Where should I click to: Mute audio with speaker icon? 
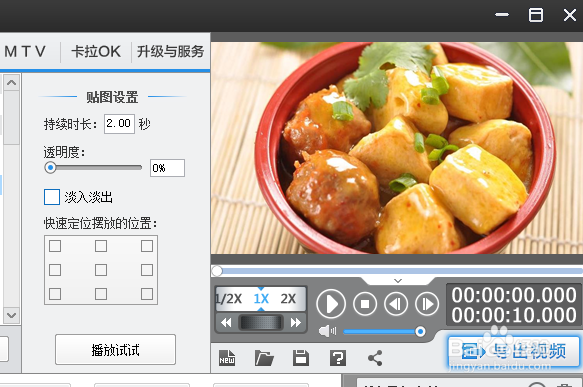(x=327, y=331)
